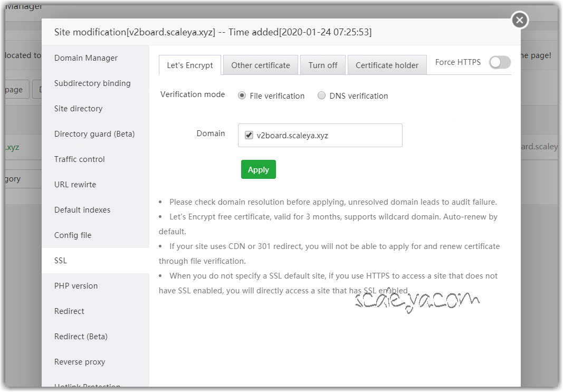Image resolution: width=563 pixels, height=392 pixels.
Task: Open Default indexes settings
Action: tap(82, 210)
